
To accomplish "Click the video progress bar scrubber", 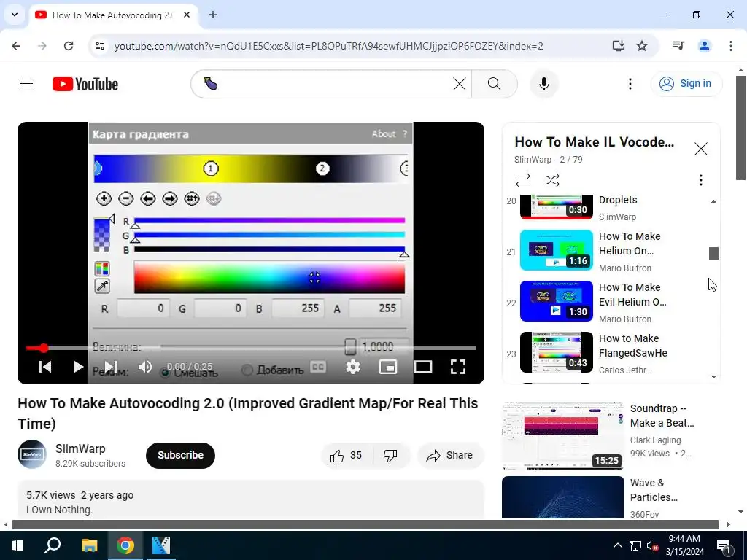I will point(43,348).
